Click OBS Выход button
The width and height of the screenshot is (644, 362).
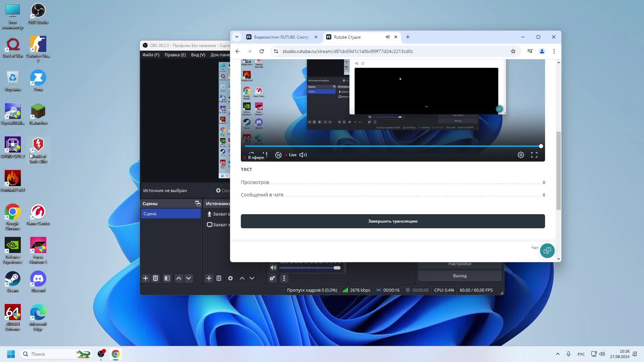pos(460,276)
